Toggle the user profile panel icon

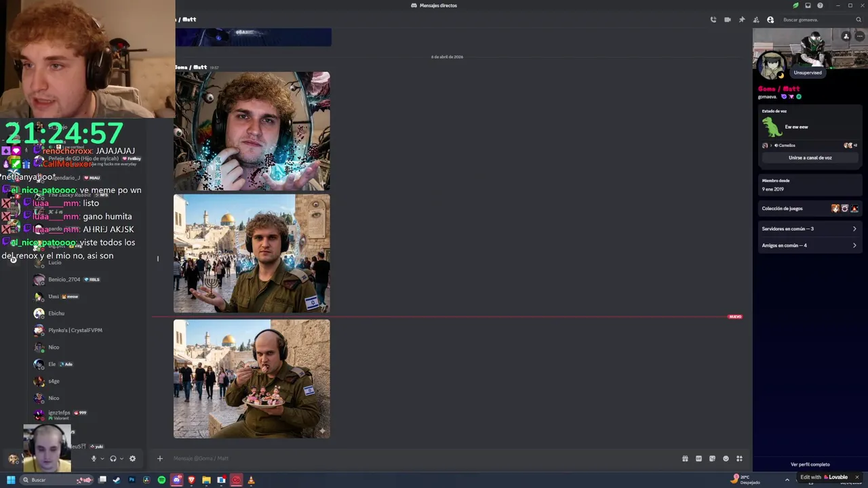pos(770,20)
